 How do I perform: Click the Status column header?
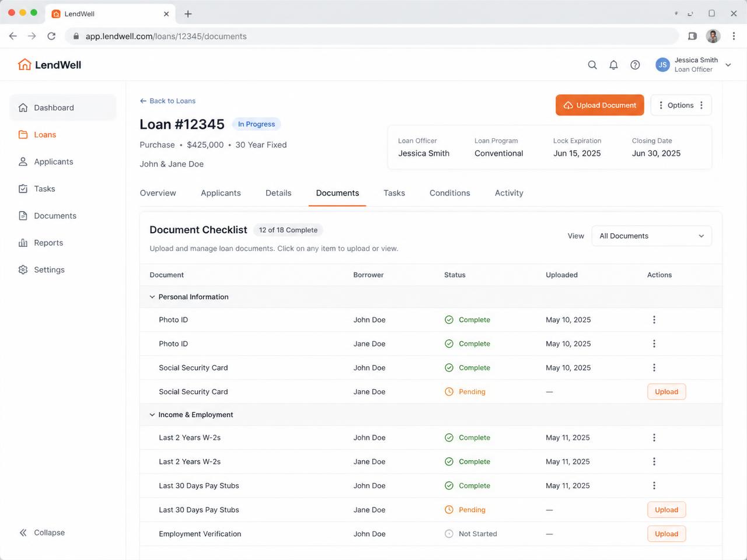pos(455,275)
